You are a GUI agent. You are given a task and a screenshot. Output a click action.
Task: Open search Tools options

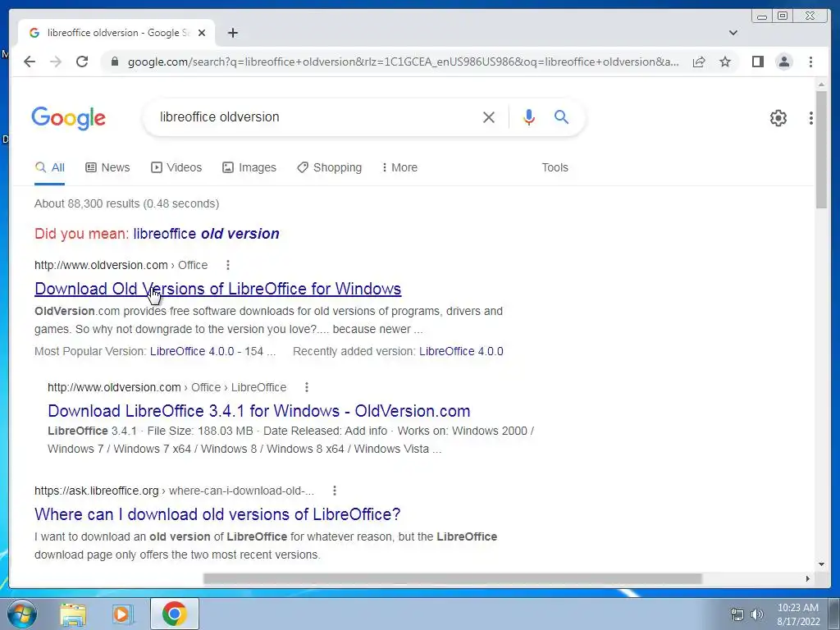tap(555, 167)
